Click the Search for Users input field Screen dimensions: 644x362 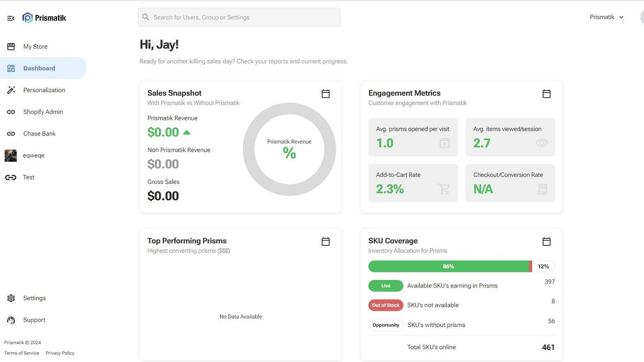tap(239, 17)
